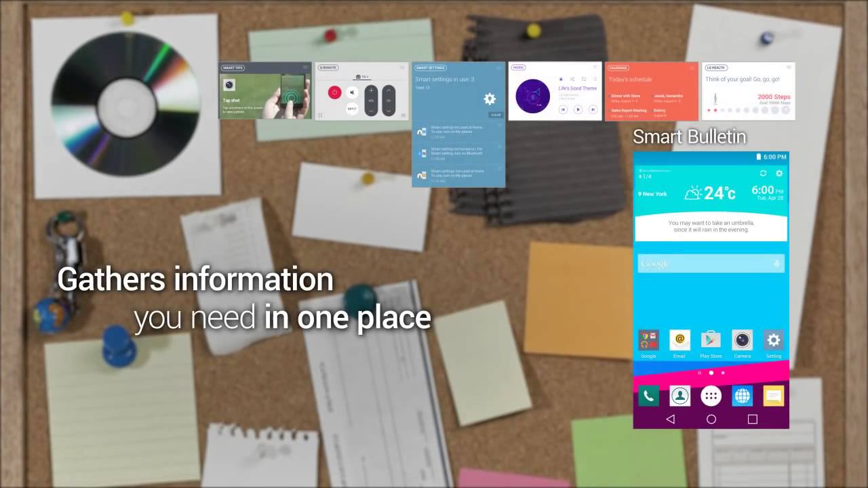Raise volume with Q Remote plus button
The height and width of the screenshot is (488, 868).
[371, 90]
